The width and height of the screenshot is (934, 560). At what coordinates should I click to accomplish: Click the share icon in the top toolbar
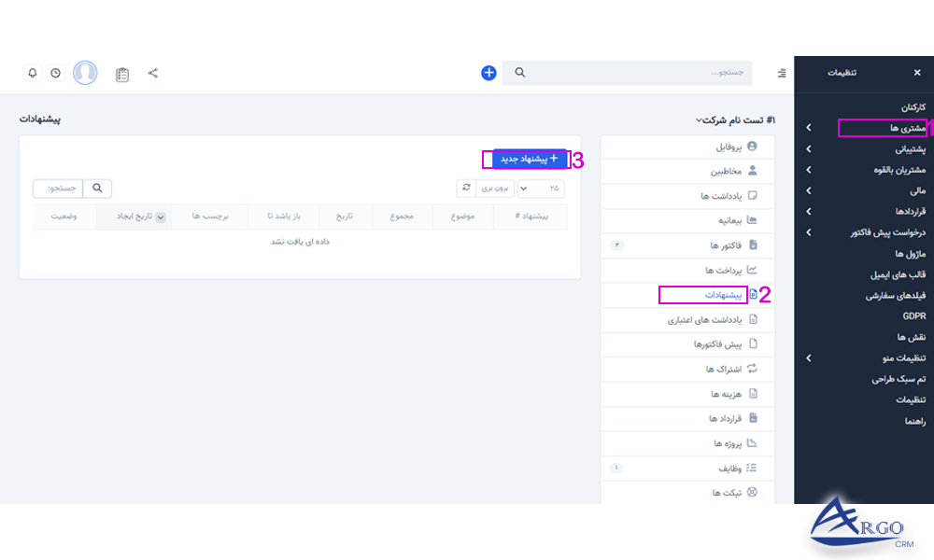coord(153,73)
